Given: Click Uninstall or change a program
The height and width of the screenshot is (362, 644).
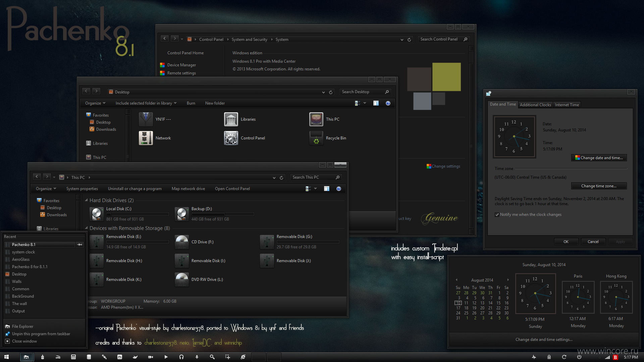Looking at the screenshot, I should point(135,189).
